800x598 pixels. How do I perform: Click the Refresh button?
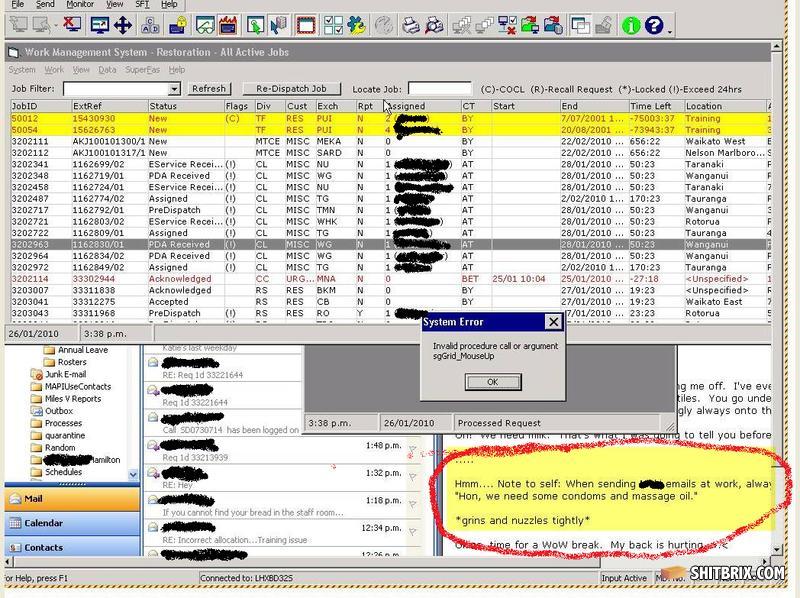click(209, 89)
